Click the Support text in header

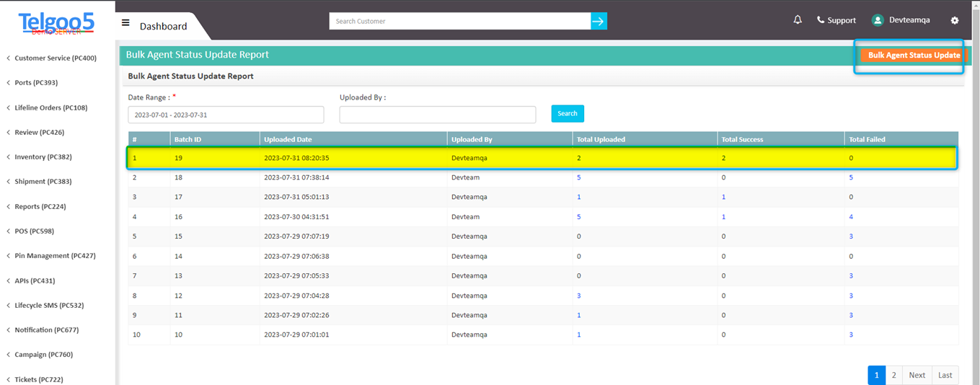pos(842,20)
